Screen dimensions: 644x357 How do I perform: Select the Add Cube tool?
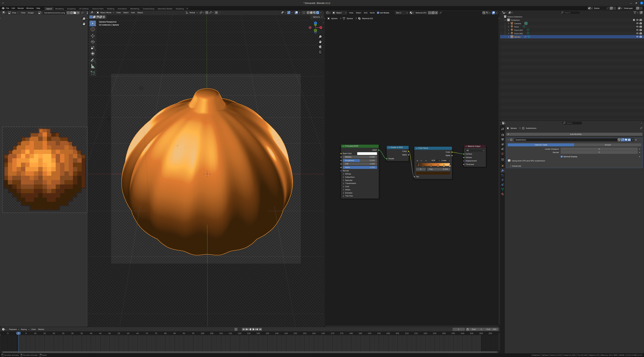pos(93,73)
